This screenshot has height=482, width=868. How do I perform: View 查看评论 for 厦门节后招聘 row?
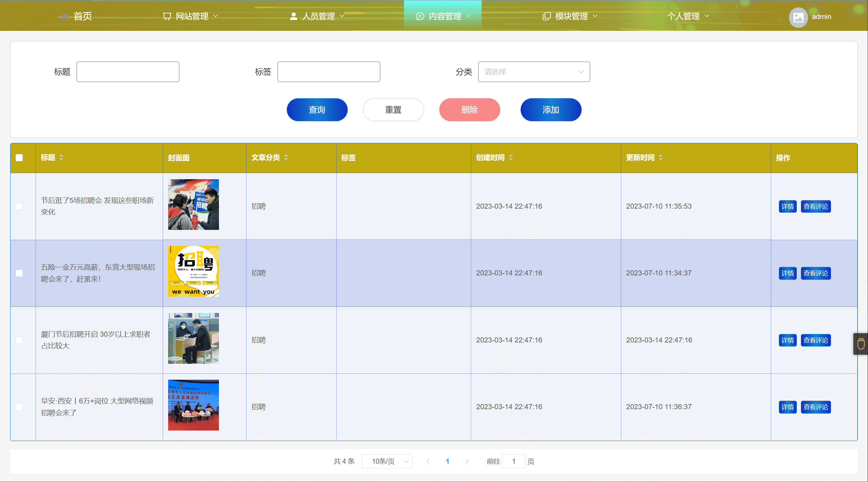pyautogui.click(x=815, y=340)
